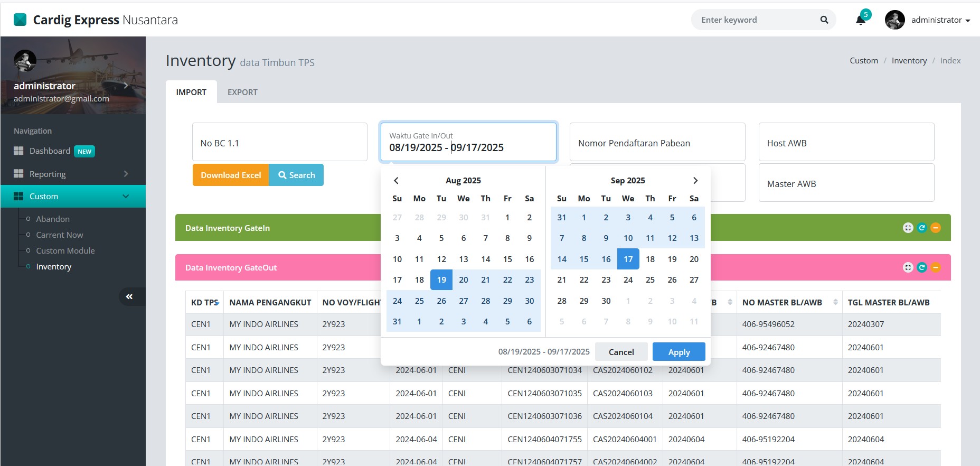Go to previous month in calendar
Screen dimensions: 980x466
(396, 181)
